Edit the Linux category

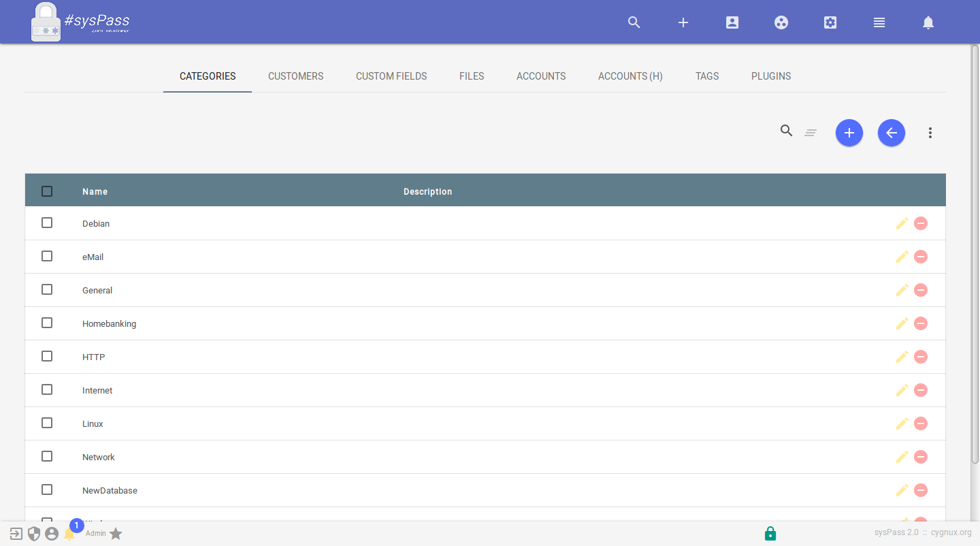902,423
